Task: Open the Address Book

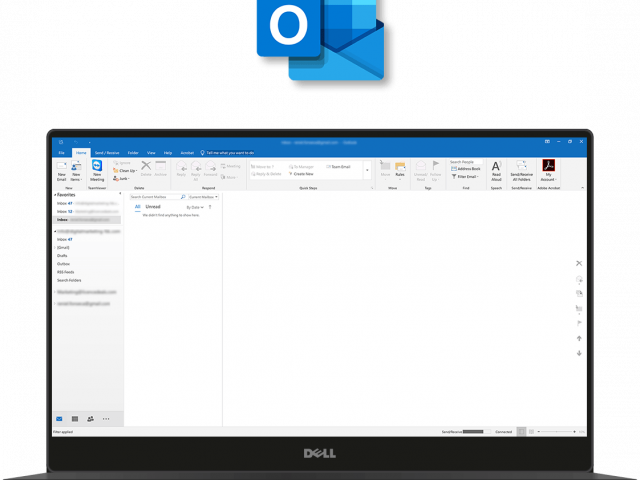Action: pyautogui.click(x=466, y=169)
